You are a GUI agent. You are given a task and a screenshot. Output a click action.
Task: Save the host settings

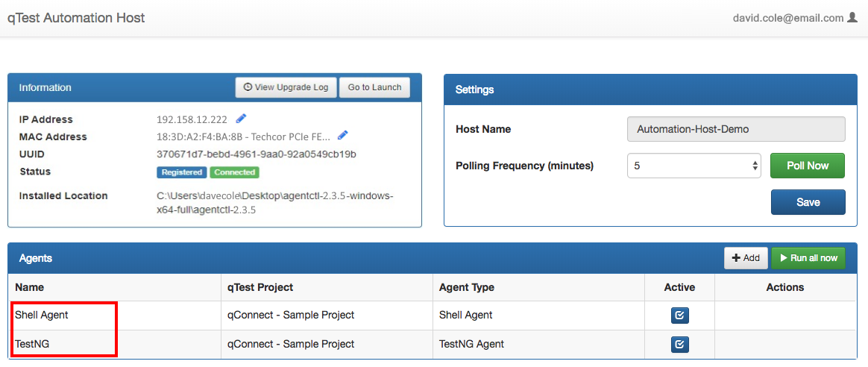click(x=808, y=202)
